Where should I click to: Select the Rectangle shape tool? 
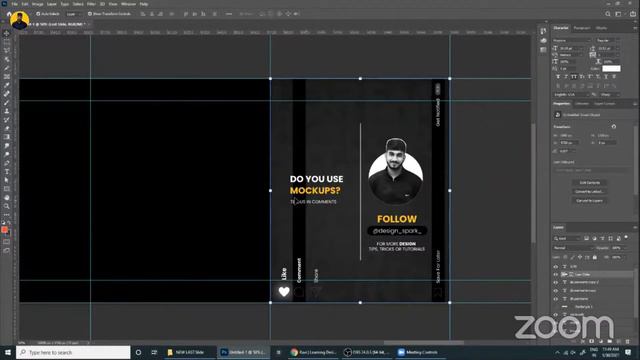click(x=7, y=189)
